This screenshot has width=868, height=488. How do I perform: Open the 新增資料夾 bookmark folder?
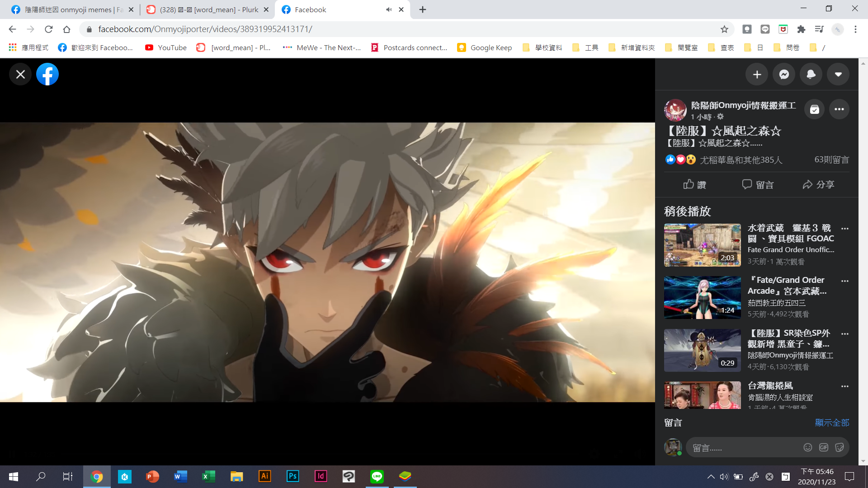(x=632, y=47)
